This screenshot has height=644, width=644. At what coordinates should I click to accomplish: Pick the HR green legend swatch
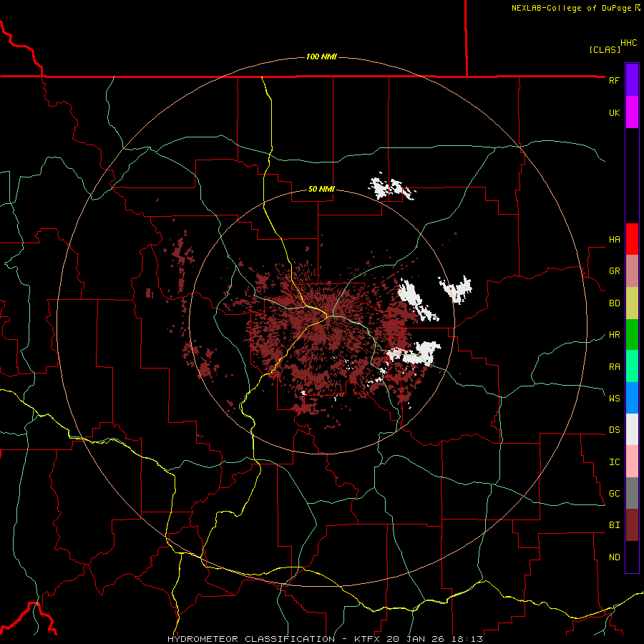(632, 334)
